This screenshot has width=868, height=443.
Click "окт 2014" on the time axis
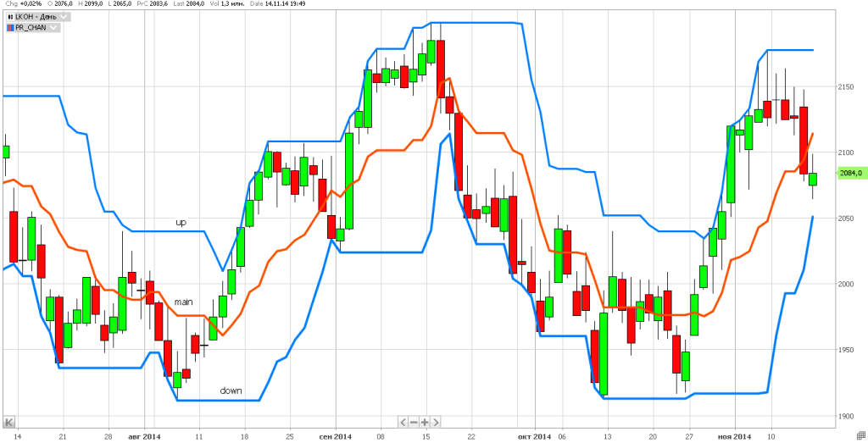(x=536, y=436)
